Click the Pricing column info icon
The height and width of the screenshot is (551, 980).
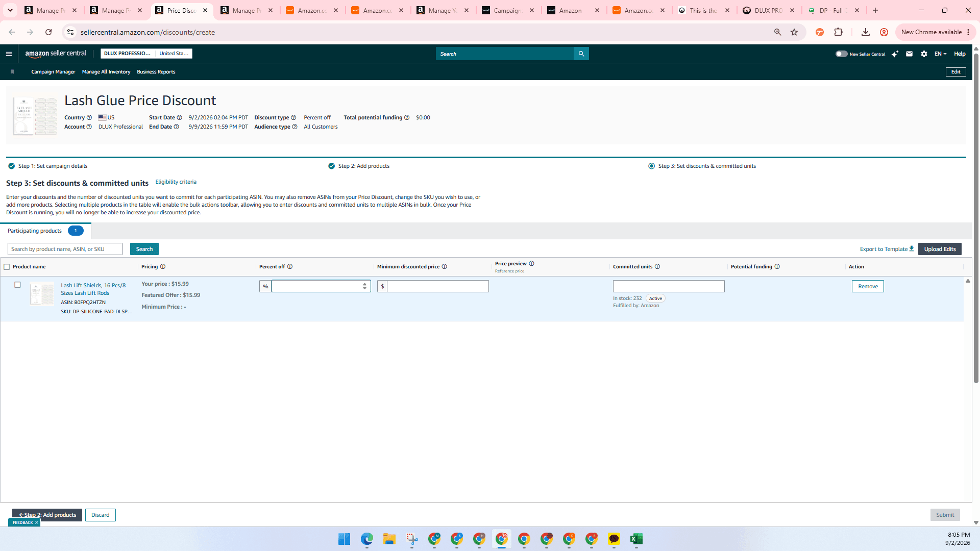point(163,267)
